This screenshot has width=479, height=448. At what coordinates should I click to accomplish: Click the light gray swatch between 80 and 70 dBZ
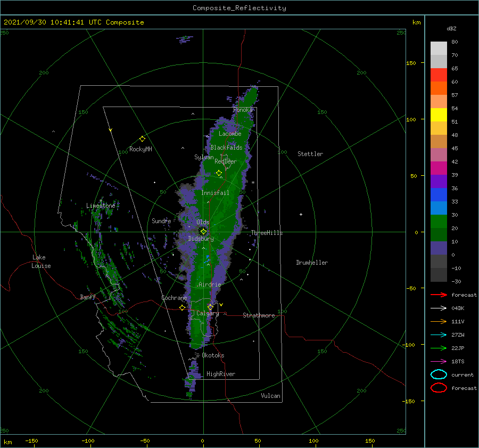click(x=439, y=48)
